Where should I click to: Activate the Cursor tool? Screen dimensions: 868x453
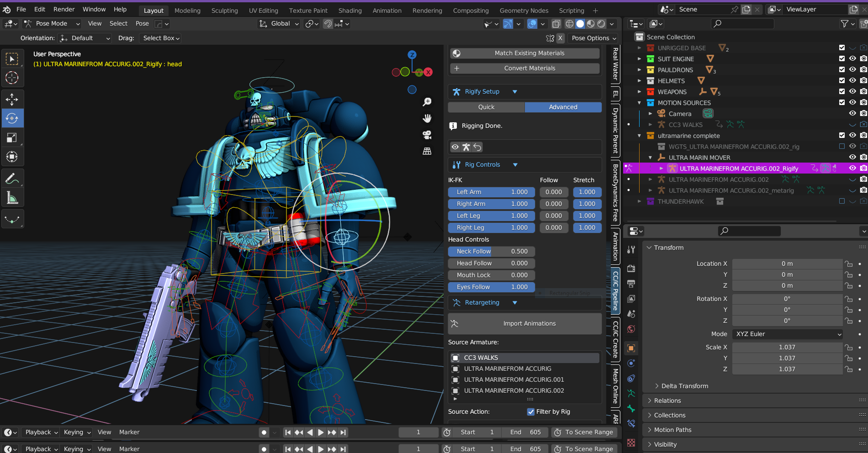(12, 78)
